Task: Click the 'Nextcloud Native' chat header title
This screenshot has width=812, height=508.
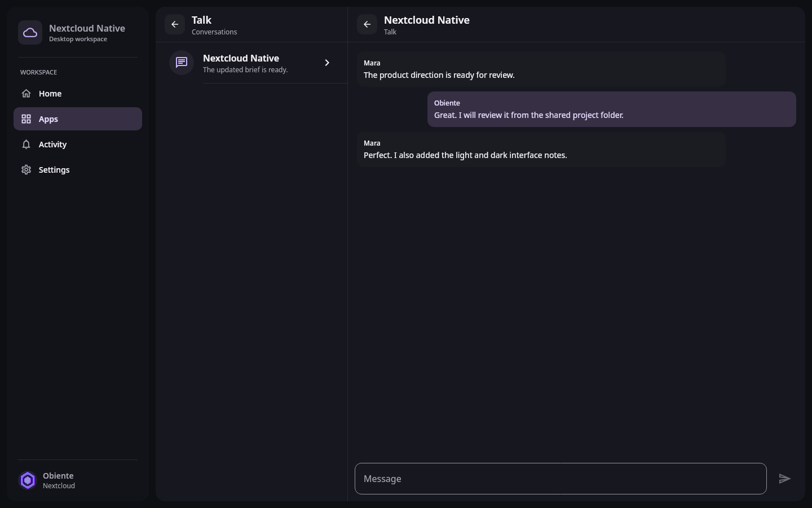Action: pos(427,20)
